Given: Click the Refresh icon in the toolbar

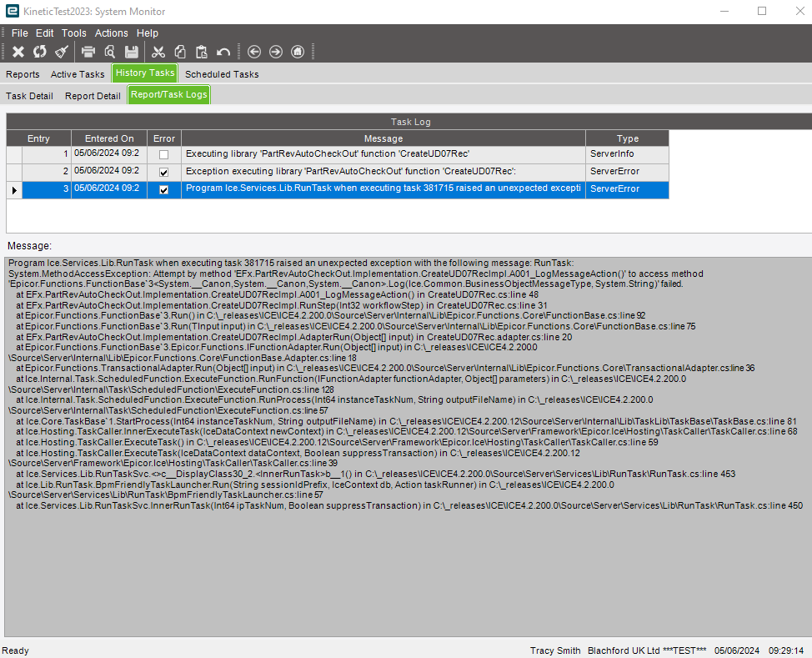Looking at the screenshot, I should click(x=39, y=52).
